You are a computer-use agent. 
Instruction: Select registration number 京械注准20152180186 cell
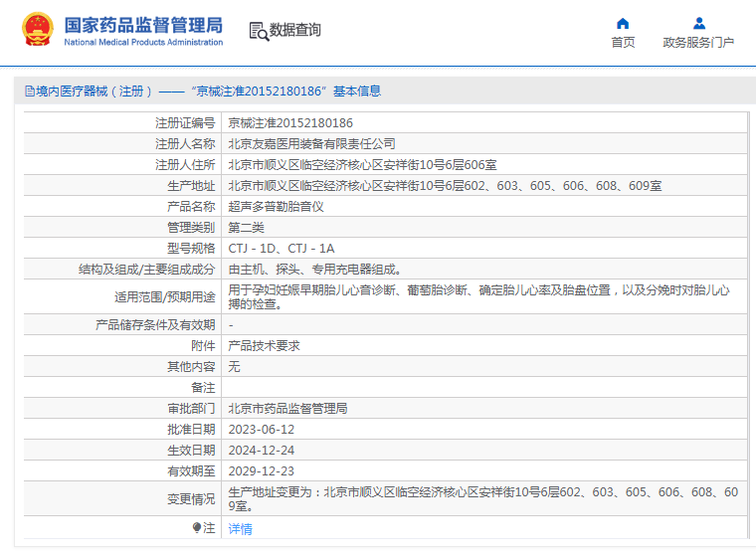(290, 123)
